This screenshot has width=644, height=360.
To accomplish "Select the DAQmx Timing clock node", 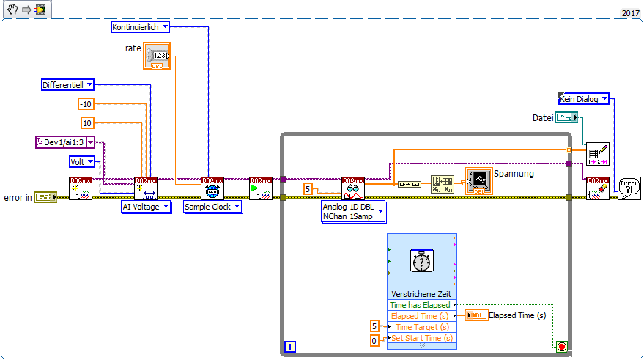I will tap(212, 188).
